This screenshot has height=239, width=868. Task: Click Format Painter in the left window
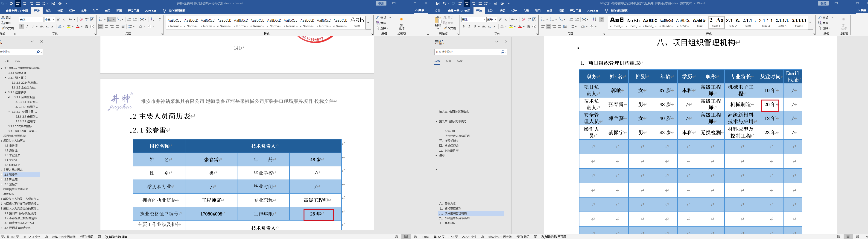pyautogui.click(x=8, y=28)
